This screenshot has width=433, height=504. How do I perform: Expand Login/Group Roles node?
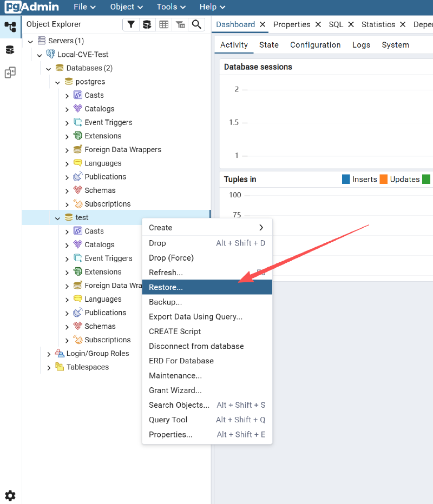[x=49, y=354]
